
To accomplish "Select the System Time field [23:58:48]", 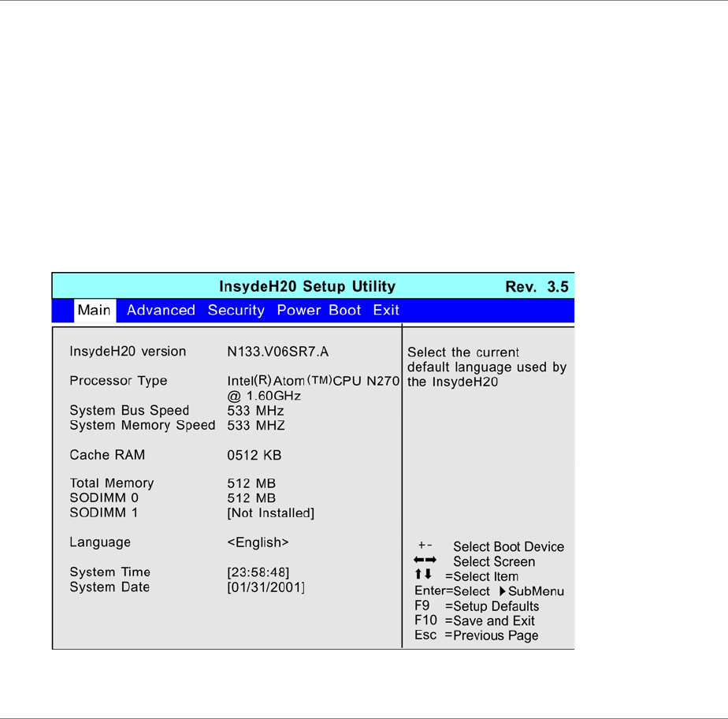I will [x=258, y=572].
